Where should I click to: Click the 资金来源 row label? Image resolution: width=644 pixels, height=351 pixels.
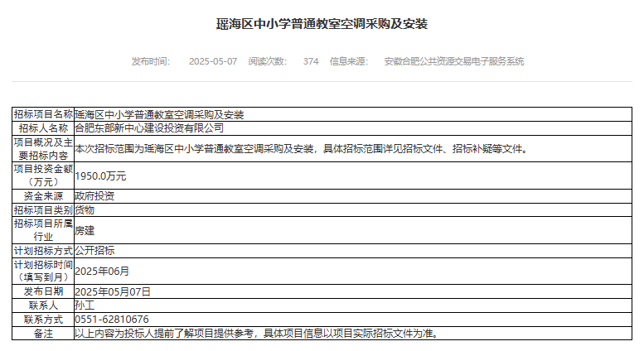pos(43,196)
